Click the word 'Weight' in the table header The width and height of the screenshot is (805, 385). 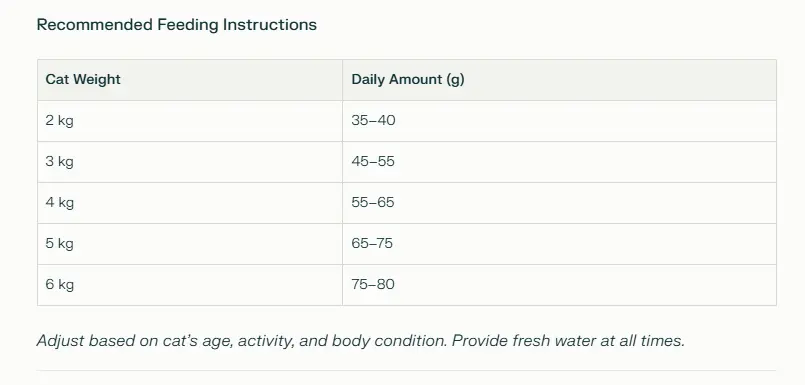[x=97, y=80]
